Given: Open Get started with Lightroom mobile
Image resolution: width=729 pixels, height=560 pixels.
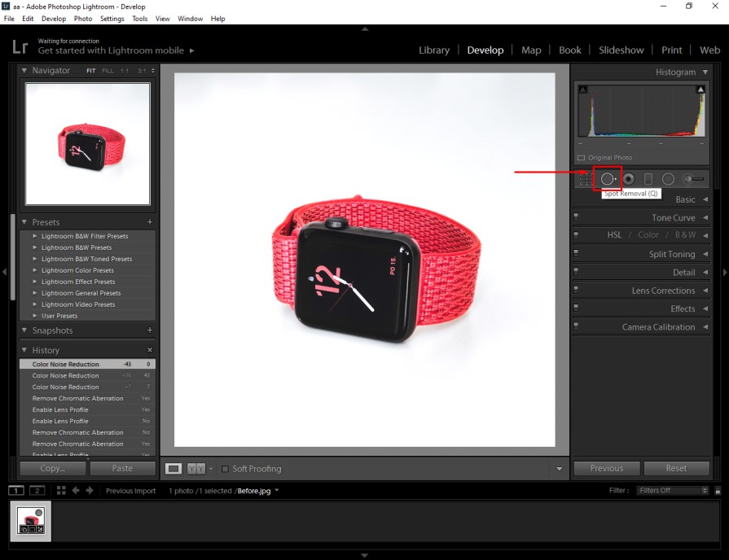Looking at the screenshot, I should [x=111, y=50].
